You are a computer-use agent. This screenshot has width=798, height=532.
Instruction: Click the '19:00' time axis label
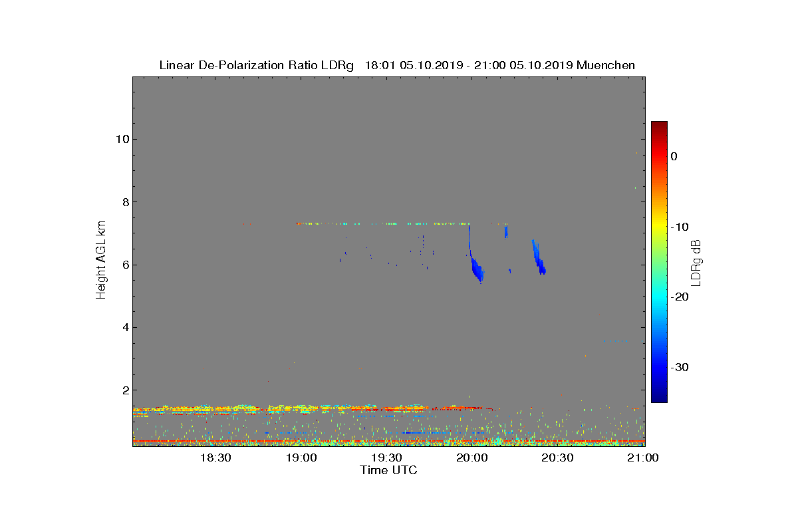[x=301, y=458]
